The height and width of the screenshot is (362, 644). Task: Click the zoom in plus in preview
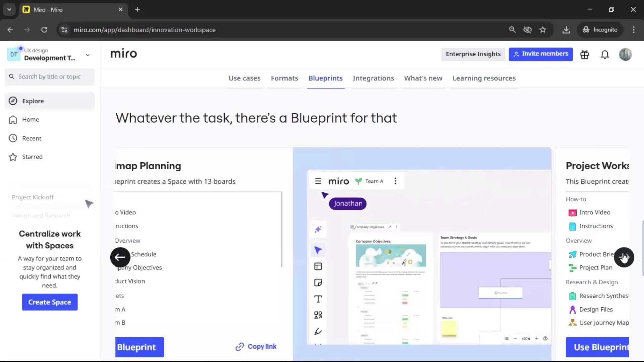pos(537,339)
